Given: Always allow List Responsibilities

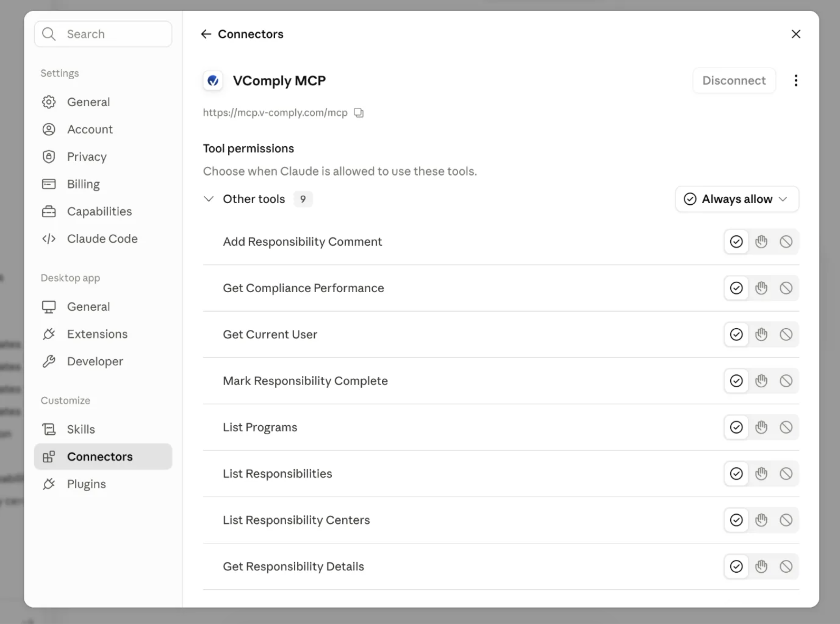Looking at the screenshot, I should click(x=736, y=473).
